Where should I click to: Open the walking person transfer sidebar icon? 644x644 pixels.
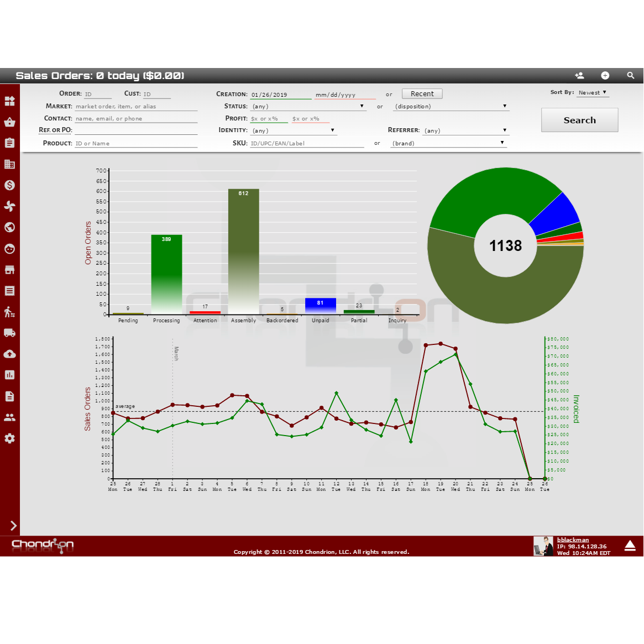(10, 312)
